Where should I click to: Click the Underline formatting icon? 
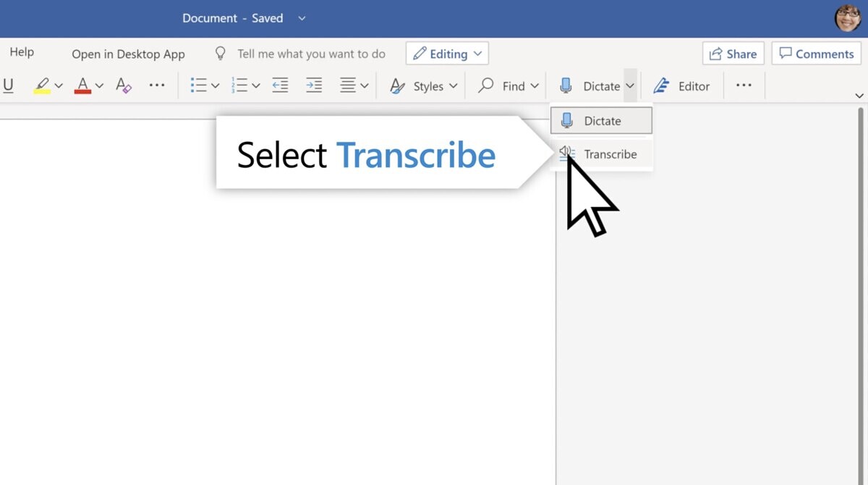pyautogui.click(x=8, y=86)
